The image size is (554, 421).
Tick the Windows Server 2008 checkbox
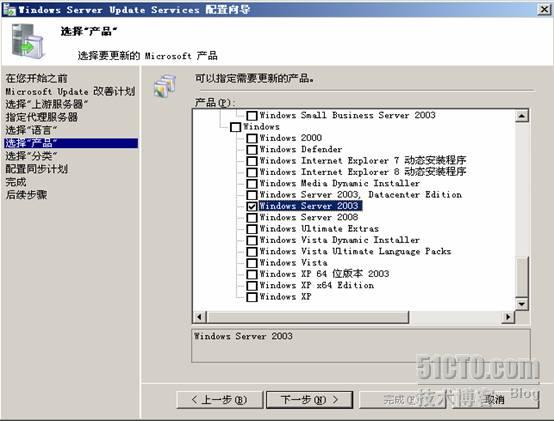tap(252, 218)
